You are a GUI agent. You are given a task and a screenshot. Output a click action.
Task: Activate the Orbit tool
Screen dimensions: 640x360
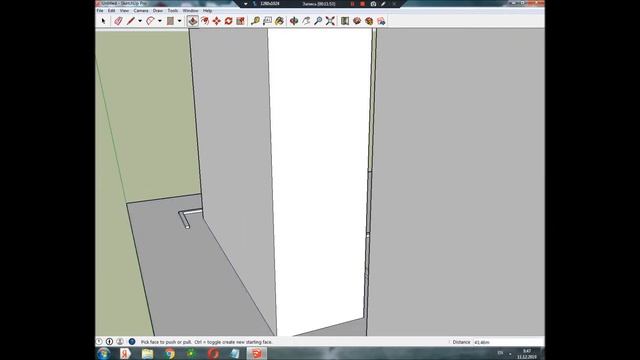294,21
